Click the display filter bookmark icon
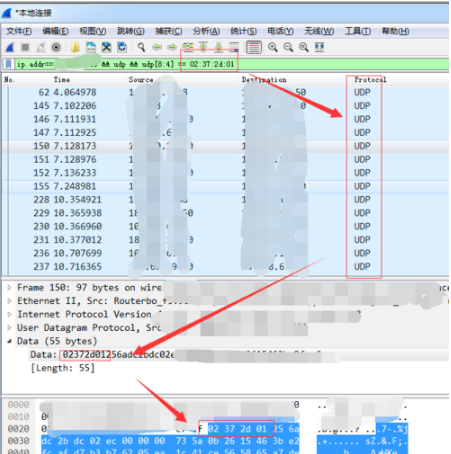The image size is (451, 454). click(x=9, y=64)
